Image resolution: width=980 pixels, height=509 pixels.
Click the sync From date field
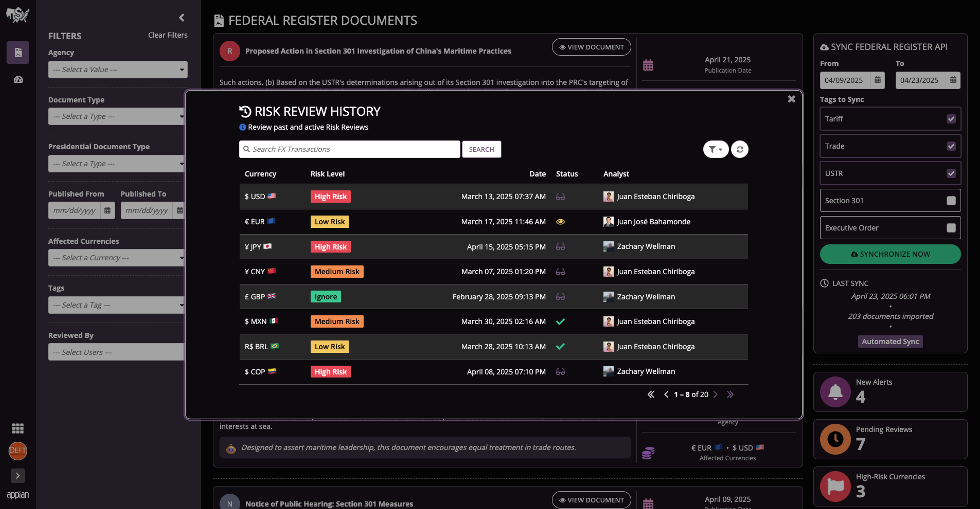[x=844, y=80]
